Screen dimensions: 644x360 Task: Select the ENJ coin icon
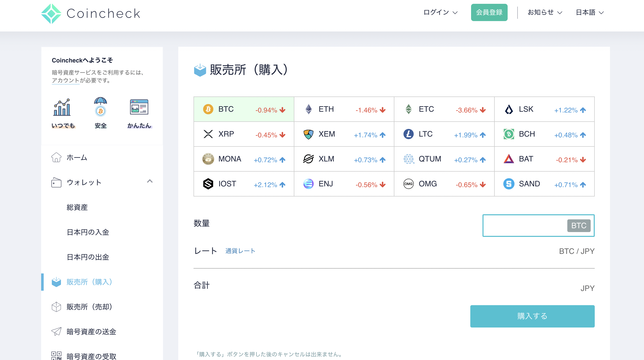point(308,184)
